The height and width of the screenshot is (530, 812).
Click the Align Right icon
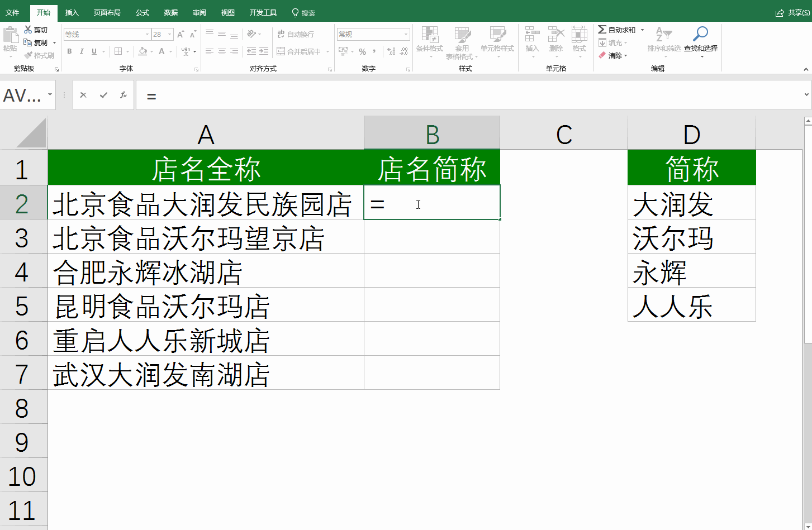[x=234, y=51]
